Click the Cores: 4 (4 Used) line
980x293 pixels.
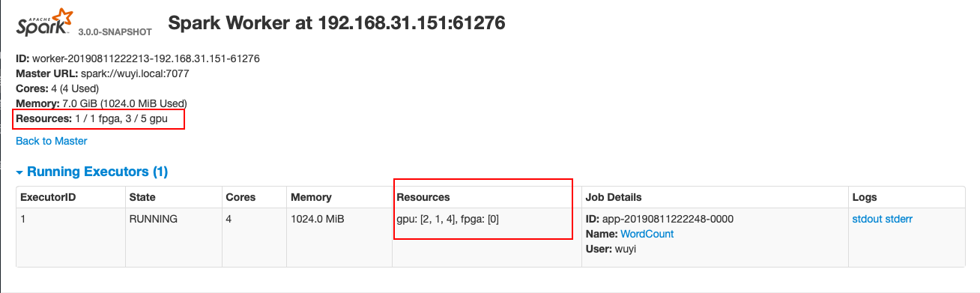57,88
